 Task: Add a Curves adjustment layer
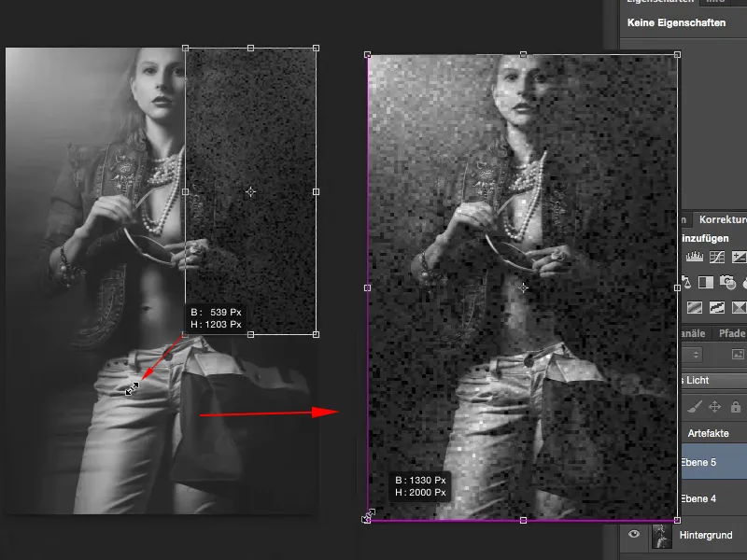(x=717, y=258)
